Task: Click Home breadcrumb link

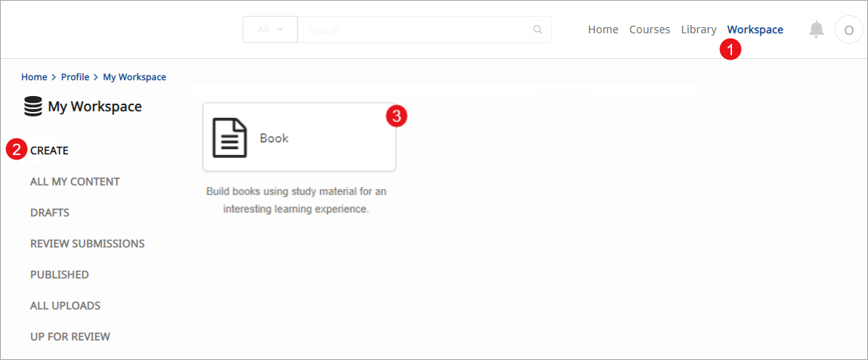Action: 34,77
